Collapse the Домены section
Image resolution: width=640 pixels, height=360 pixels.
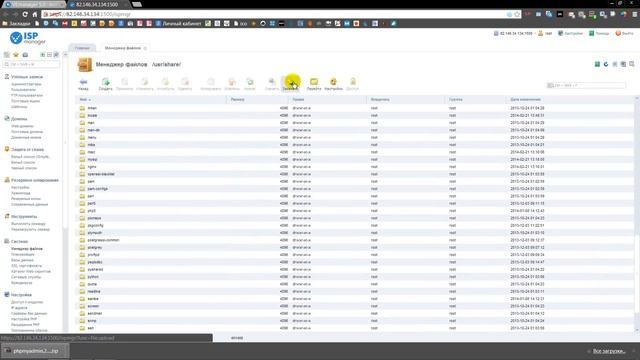pyautogui.click(x=19, y=119)
